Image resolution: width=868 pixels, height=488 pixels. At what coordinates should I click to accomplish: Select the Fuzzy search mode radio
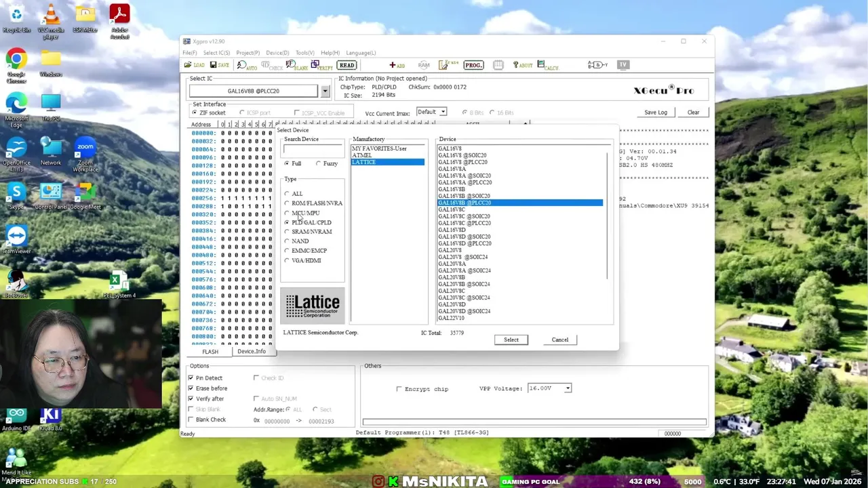coord(319,164)
